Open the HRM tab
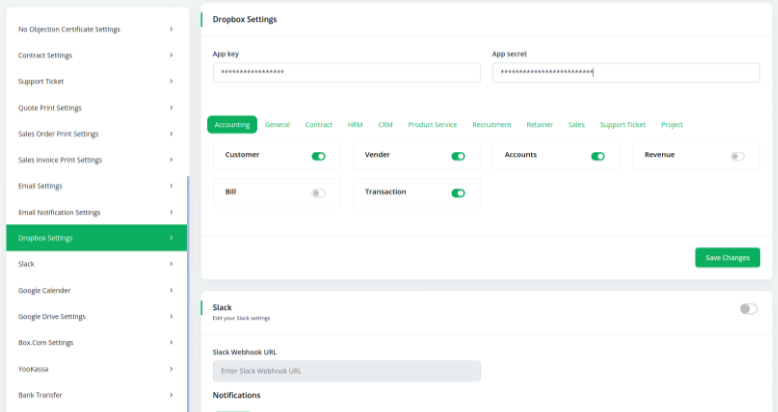Screen dimensions: 778x412 point(355,125)
